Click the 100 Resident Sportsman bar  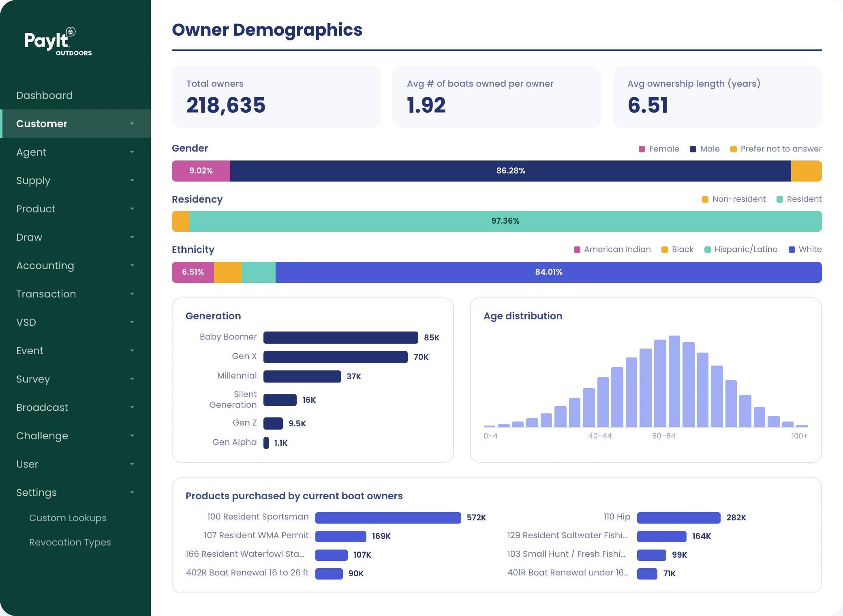point(388,518)
